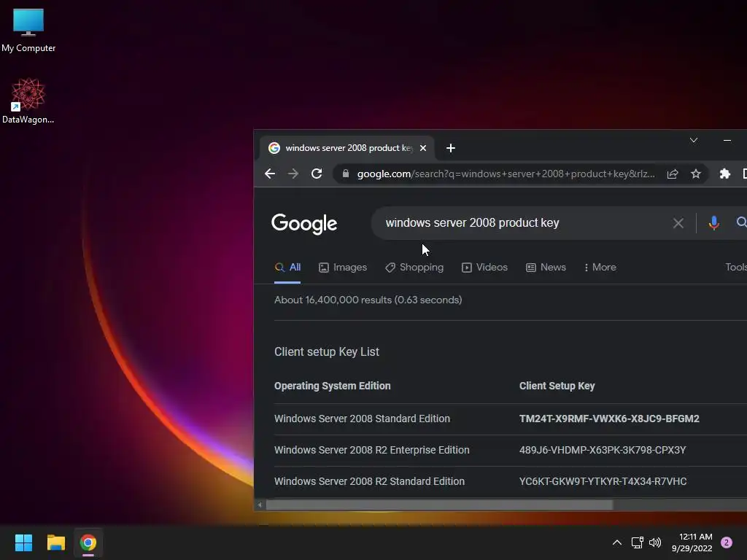Click the Client setup Key List heading
Image resolution: width=747 pixels, height=560 pixels.
[x=327, y=352]
